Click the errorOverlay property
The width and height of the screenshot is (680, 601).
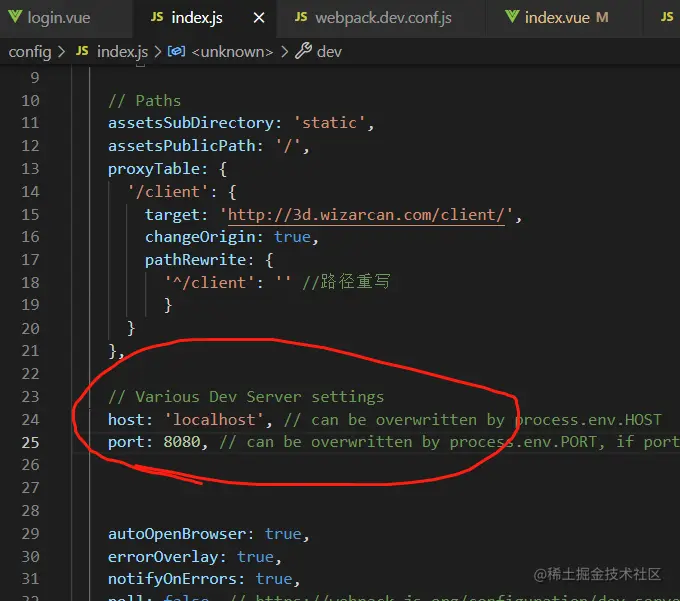pyautogui.click(x=163, y=557)
